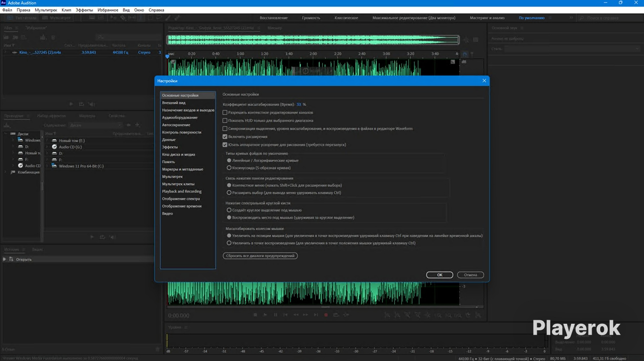Screen dimensions: 644x361
Task: Select 'Создаёт круглое выделение под мышью' option
Action: coord(229,210)
